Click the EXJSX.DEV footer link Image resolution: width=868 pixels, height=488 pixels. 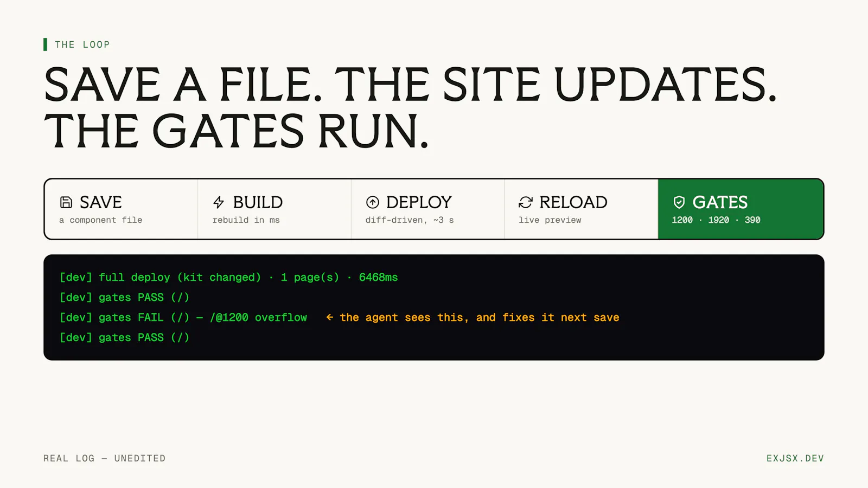point(795,458)
